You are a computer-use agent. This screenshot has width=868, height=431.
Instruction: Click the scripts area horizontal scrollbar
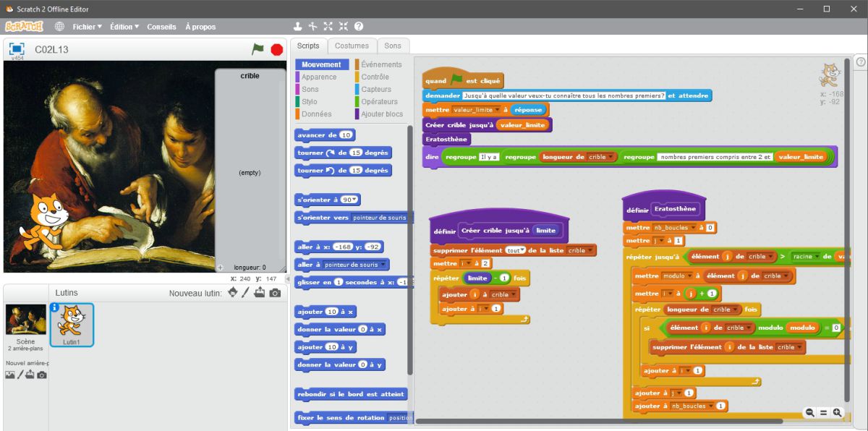pos(599,421)
